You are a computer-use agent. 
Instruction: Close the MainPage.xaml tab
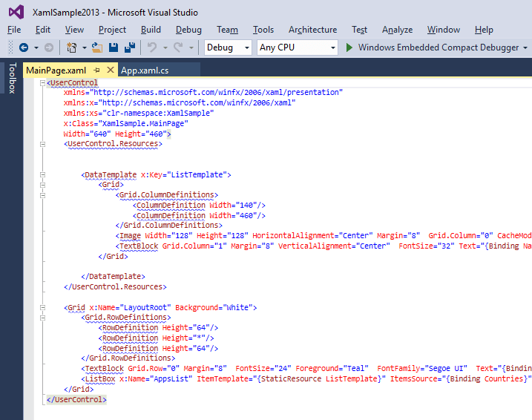[111, 70]
